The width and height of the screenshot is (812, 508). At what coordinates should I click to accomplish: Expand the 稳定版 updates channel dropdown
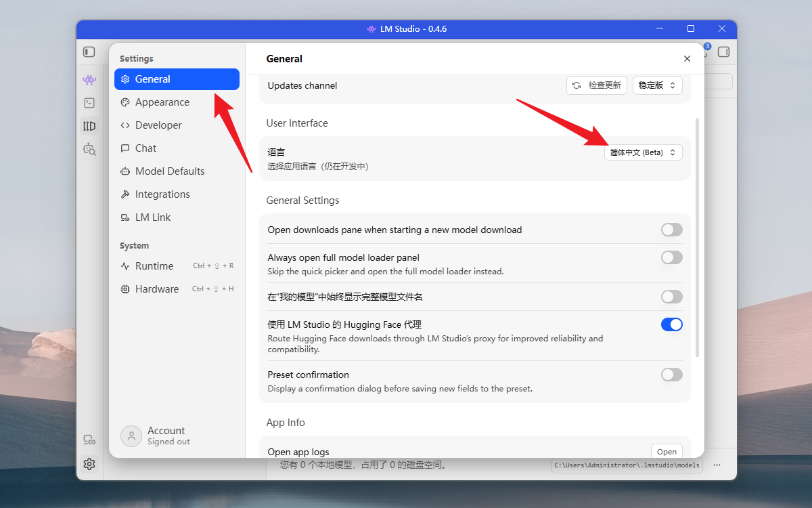657,85
